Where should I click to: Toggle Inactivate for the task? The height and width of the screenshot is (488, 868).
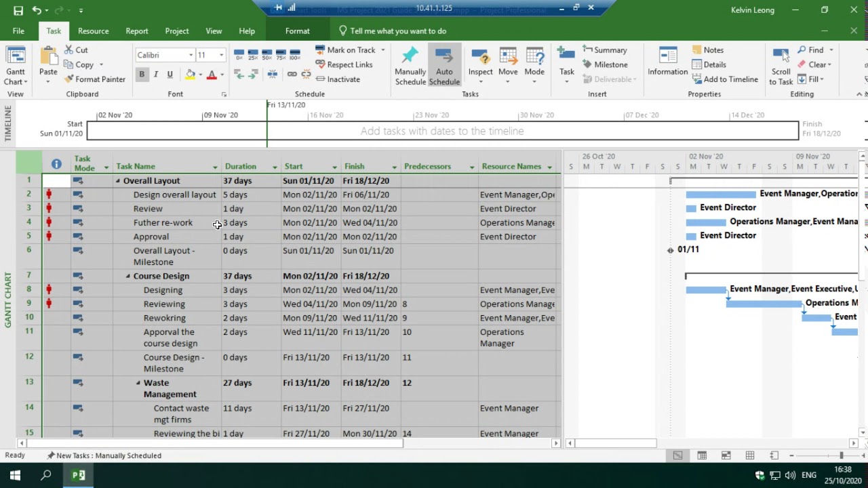338,79
